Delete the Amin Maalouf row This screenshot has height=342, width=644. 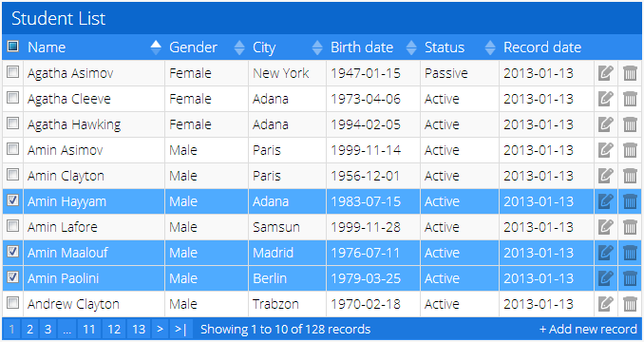(x=630, y=253)
